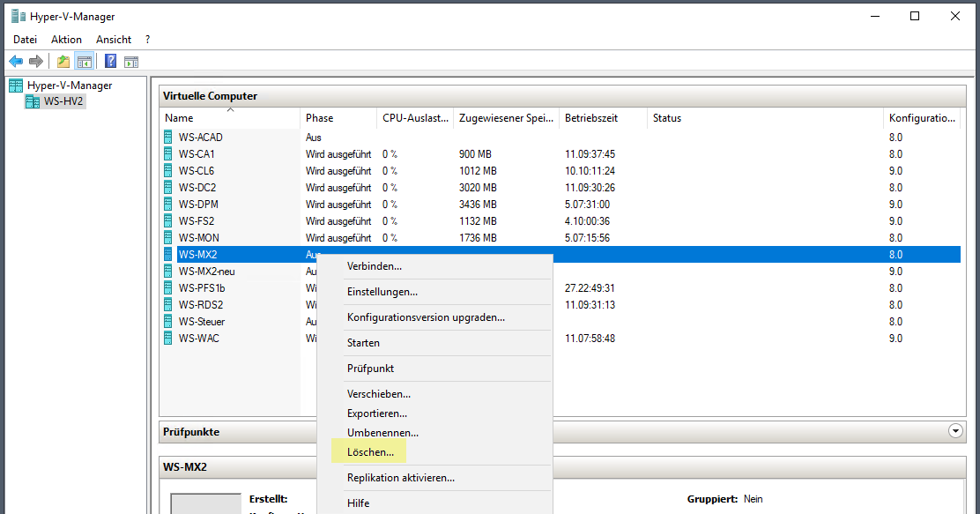Image resolution: width=980 pixels, height=514 pixels.
Task: Open the Aktion menu
Action: (66, 40)
